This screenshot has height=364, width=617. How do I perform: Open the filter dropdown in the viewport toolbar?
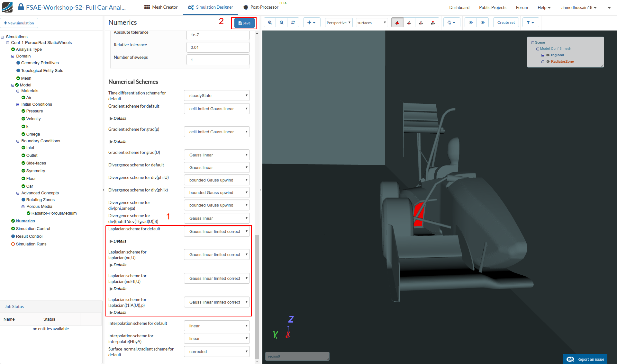pos(531,22)
